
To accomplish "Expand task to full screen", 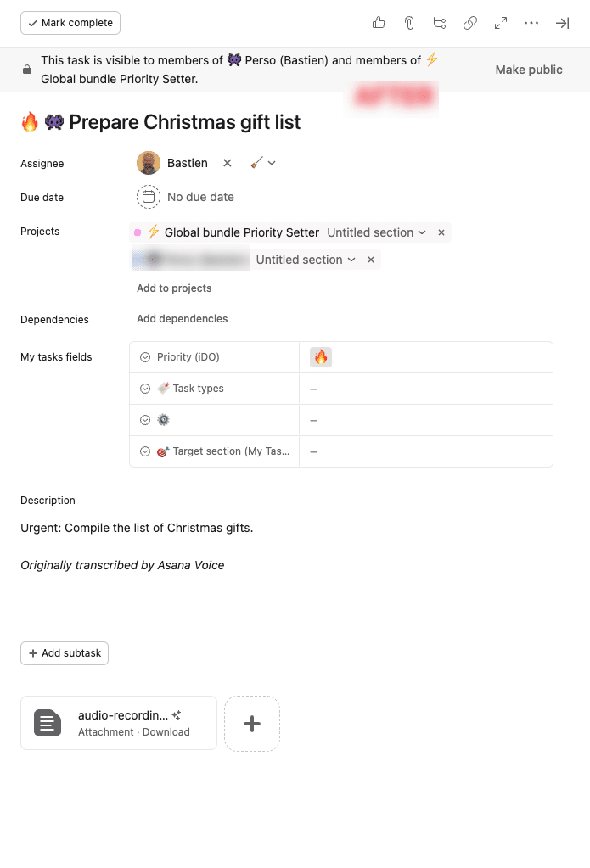I will pos(501,23).
